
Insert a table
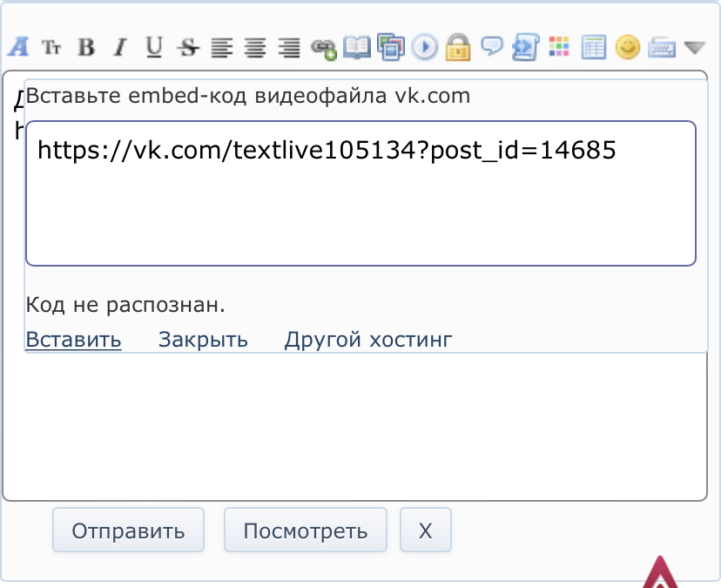[593, 47]
